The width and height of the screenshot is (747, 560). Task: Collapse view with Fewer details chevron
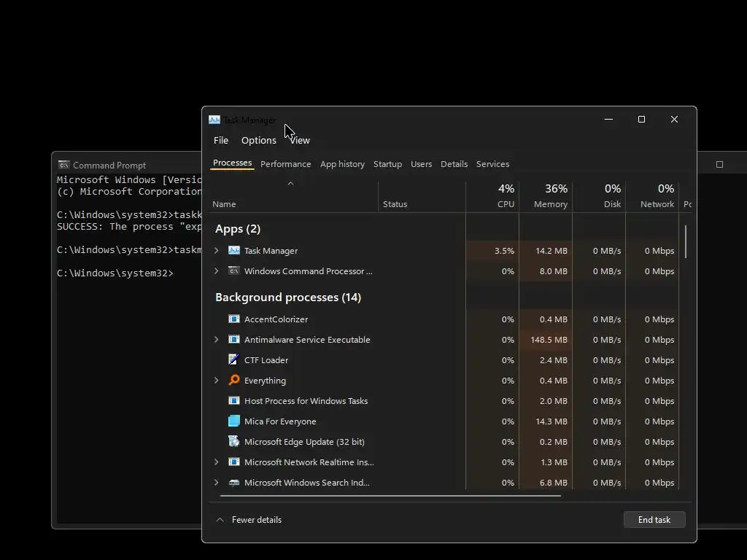click(x=220, y=520)
